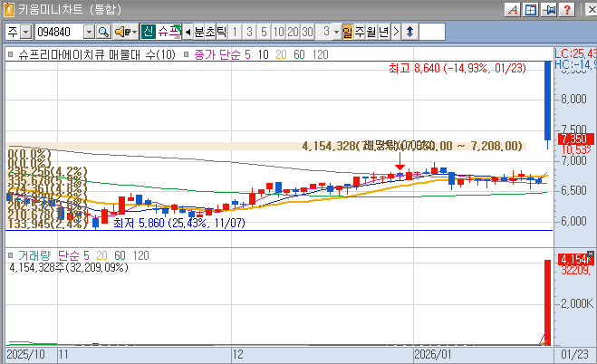Click the LC:25.43 label

(575, 53)
